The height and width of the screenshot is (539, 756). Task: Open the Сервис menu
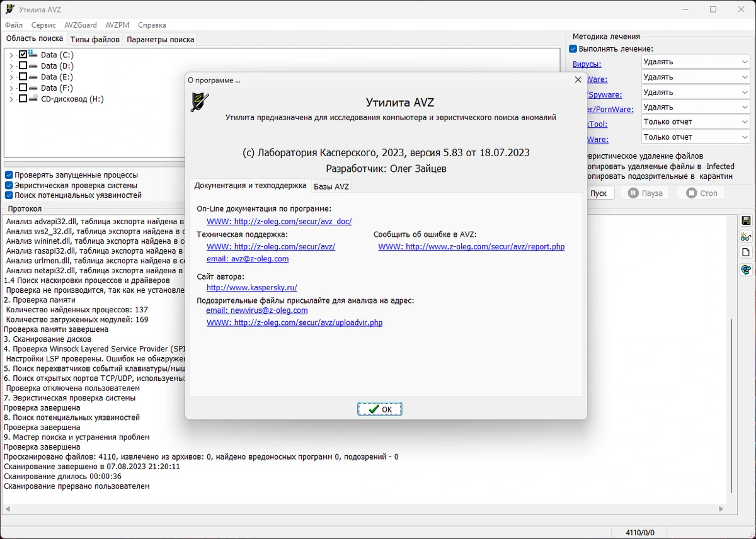coord(43,25)
